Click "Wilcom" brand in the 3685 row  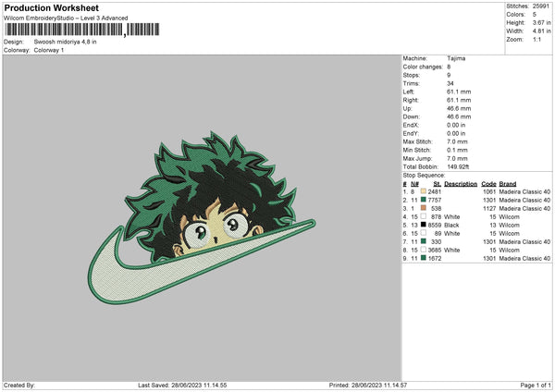click(x=509, y=251)
